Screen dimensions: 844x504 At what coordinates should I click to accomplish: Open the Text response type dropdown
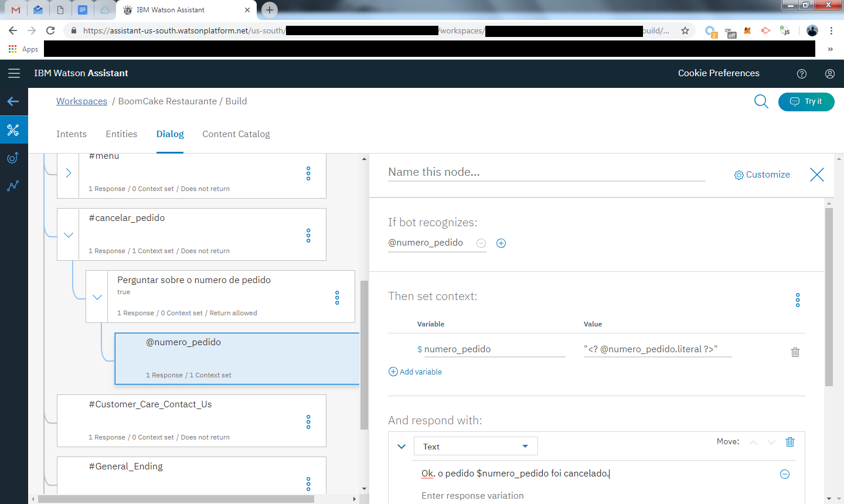[475, 446]
